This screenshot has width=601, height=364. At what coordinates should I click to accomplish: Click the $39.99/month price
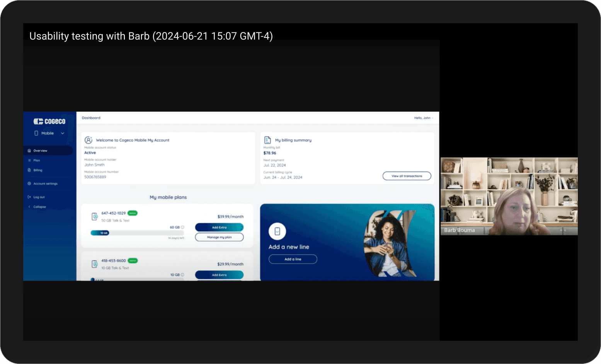click(x=230, y=217)
